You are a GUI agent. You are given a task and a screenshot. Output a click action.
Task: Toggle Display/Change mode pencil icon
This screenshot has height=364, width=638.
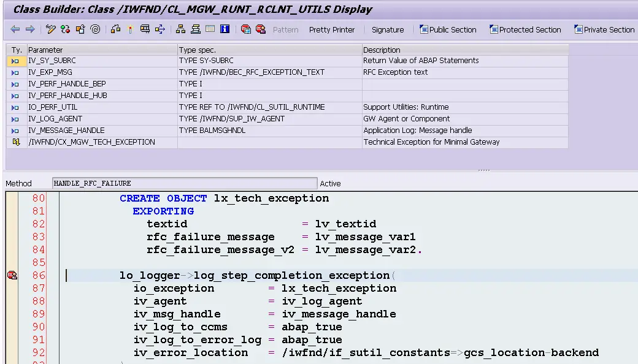click(50, 29)
